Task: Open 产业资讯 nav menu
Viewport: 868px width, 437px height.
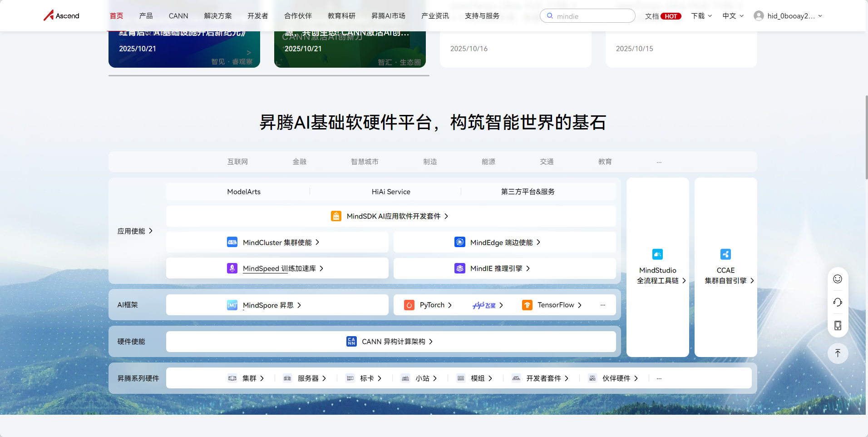Action: [x=435, y=16]
